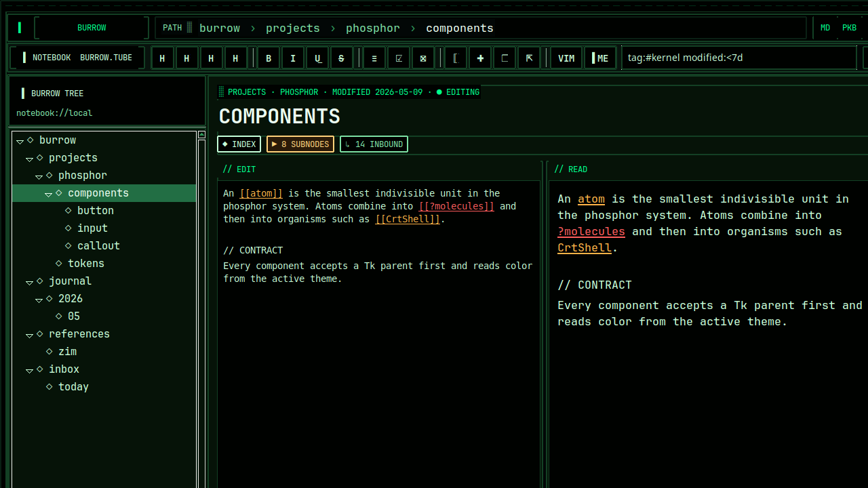Collapse the projects tree node arrow

30,159
